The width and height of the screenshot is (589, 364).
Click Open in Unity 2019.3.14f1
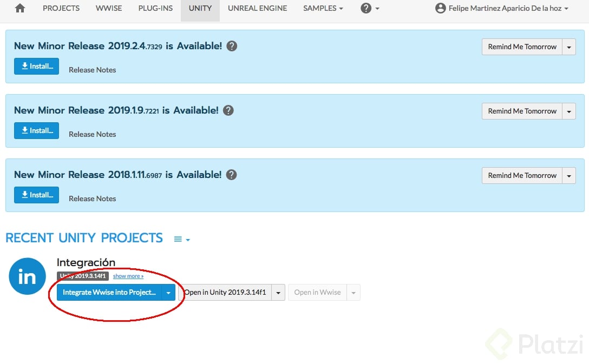pyautogui.click(x=225, y=292)
